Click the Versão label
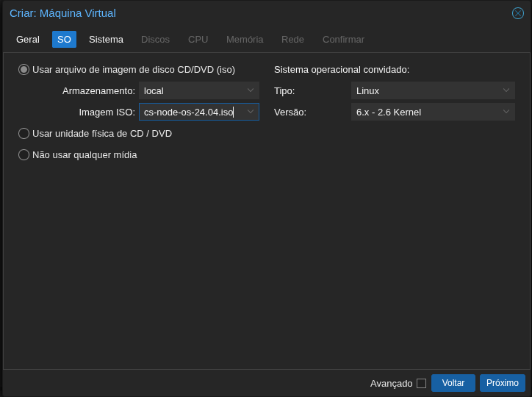The height and width of the screenshot is (397, 532). pyautogui.click(x=290, y=112)
